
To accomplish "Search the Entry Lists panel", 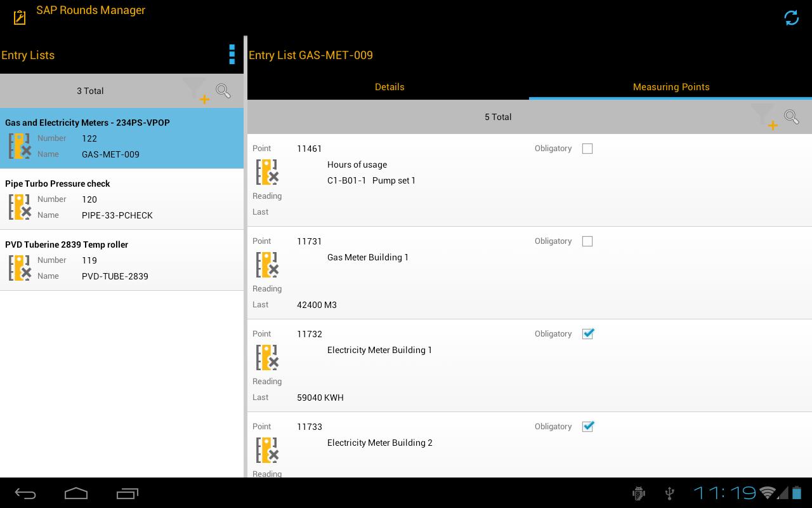I will tap(223, 90).
